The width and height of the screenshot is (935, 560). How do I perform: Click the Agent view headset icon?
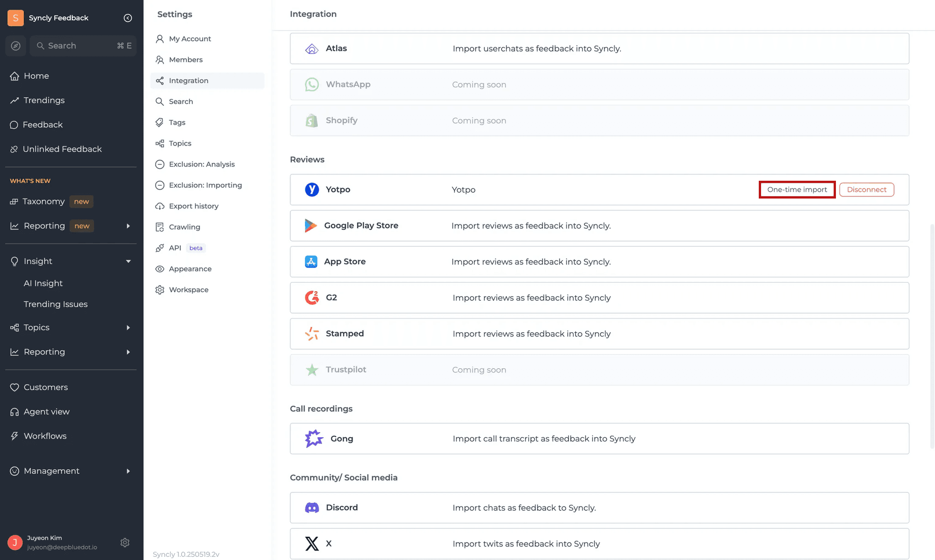point(15,412)
